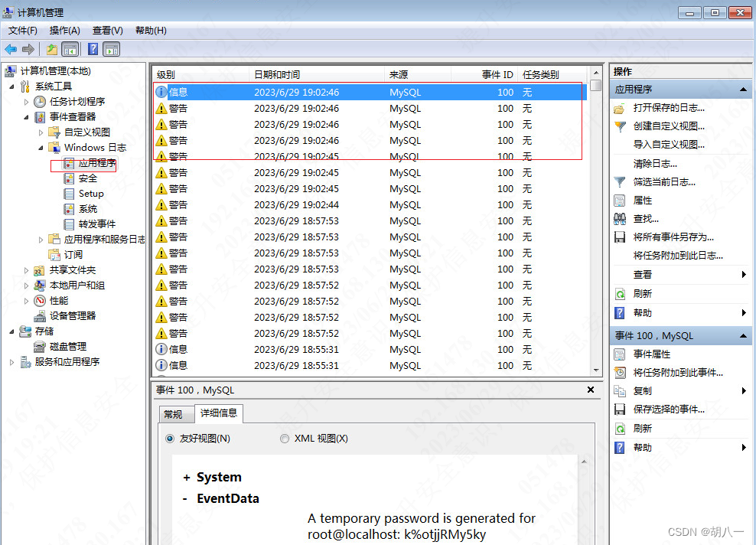Collapse the Windows 日志 tree node

click(41, 148)
